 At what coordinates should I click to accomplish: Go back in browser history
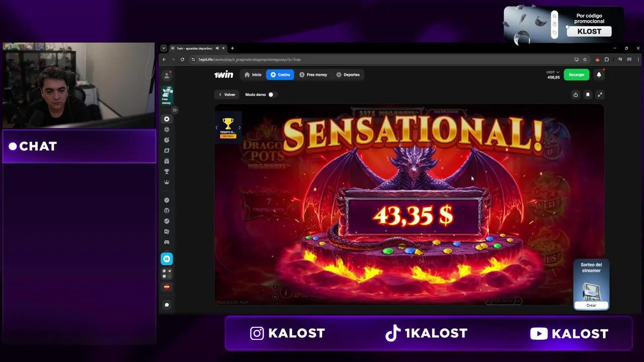164,59
